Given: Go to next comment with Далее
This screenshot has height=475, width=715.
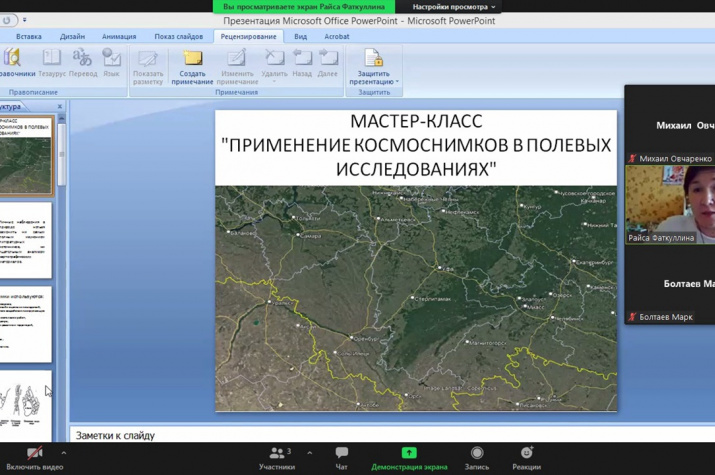Looking at the screenshot, I should pos(327,63).
